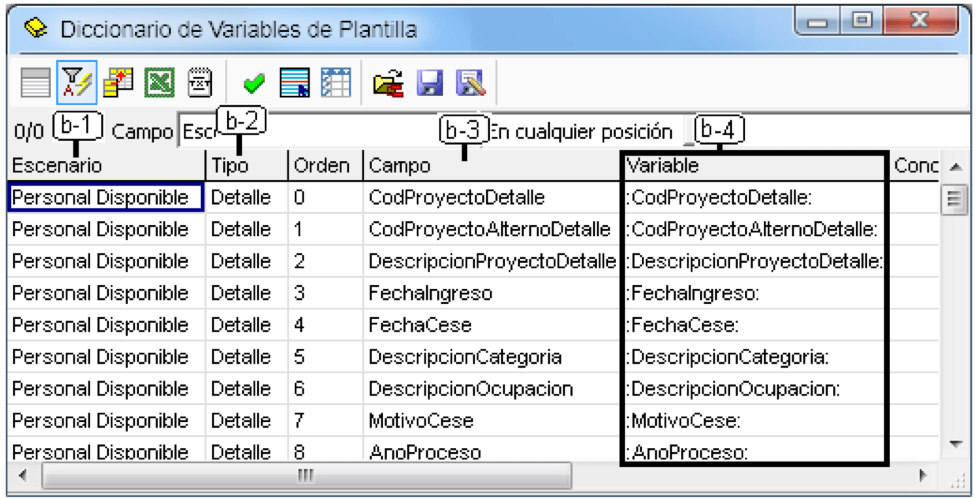Click the grid view toolbar icon
Viewport: 976px width, 499px height.
click(x=35, y=83)
